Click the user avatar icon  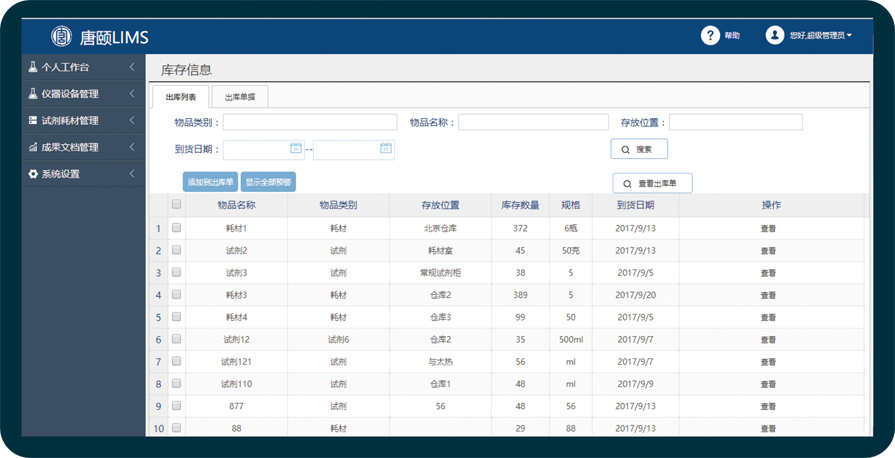click(x=775, y=35)
